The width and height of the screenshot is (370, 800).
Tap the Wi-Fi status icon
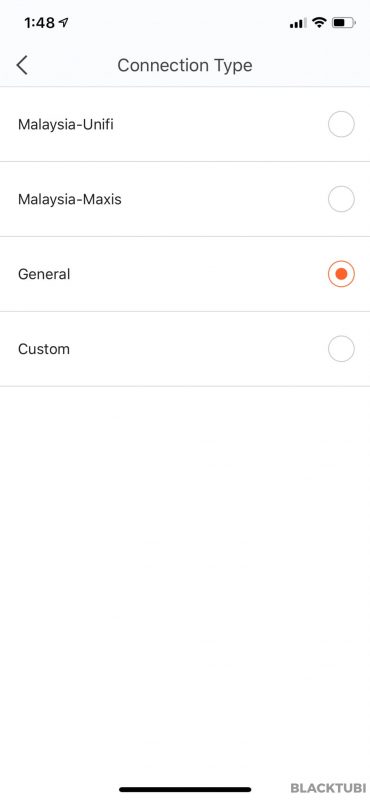point(319,22)
